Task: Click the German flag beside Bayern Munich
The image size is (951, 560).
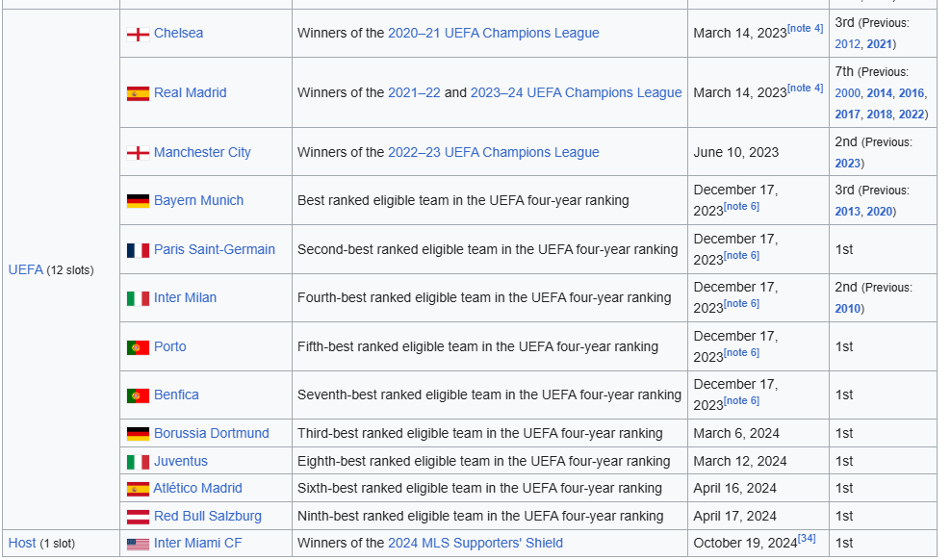Action: click(x=138, y=201)
